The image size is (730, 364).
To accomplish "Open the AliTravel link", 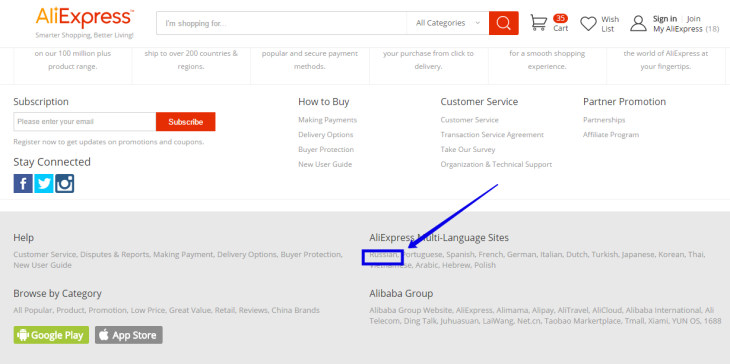I will (x=573, y=310).
